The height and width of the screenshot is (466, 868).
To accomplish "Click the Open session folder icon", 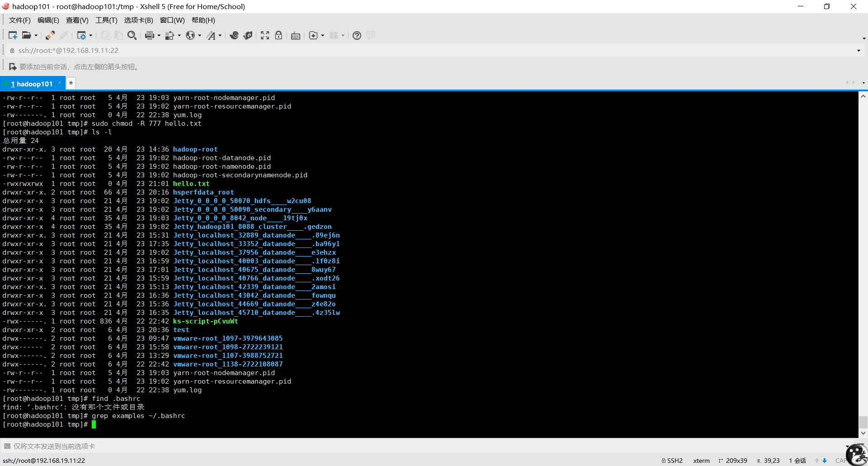I will coord(27,35).
